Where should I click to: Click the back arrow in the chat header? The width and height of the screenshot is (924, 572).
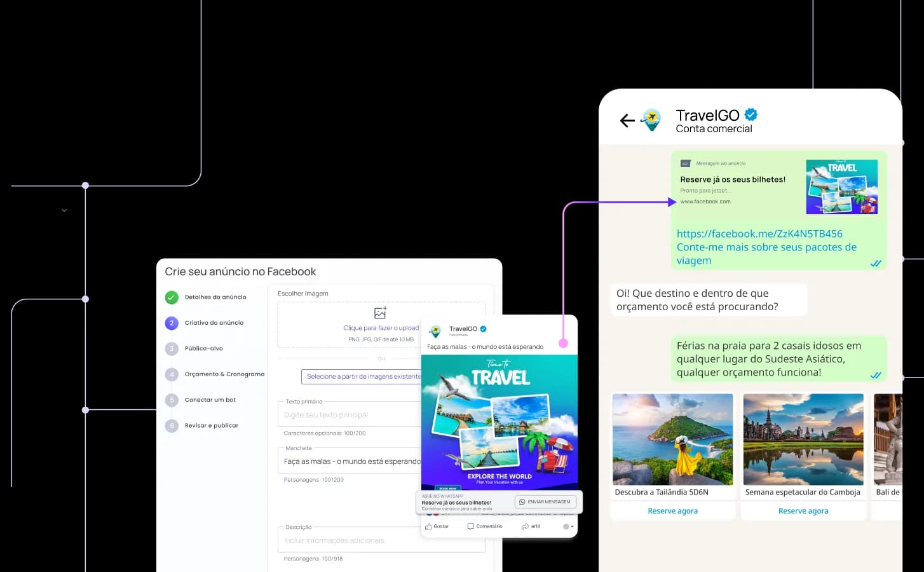627,120
